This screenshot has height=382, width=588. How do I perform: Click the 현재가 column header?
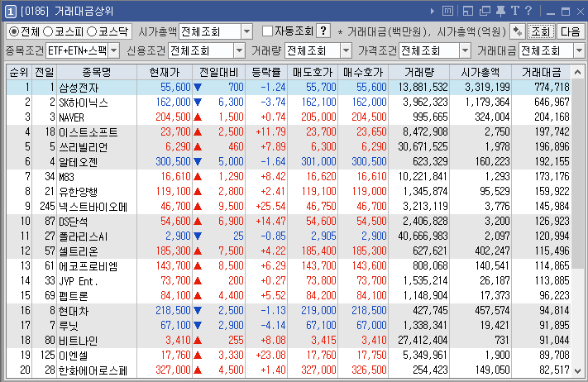(165, 72)
